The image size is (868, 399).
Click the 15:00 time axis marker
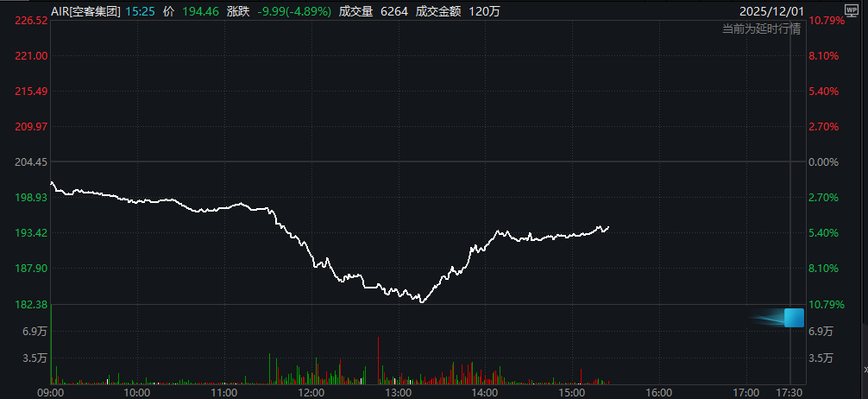[x=572, y=392]
